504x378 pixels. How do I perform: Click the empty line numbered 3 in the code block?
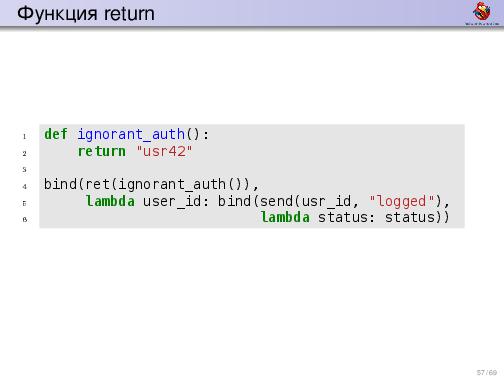252,170
